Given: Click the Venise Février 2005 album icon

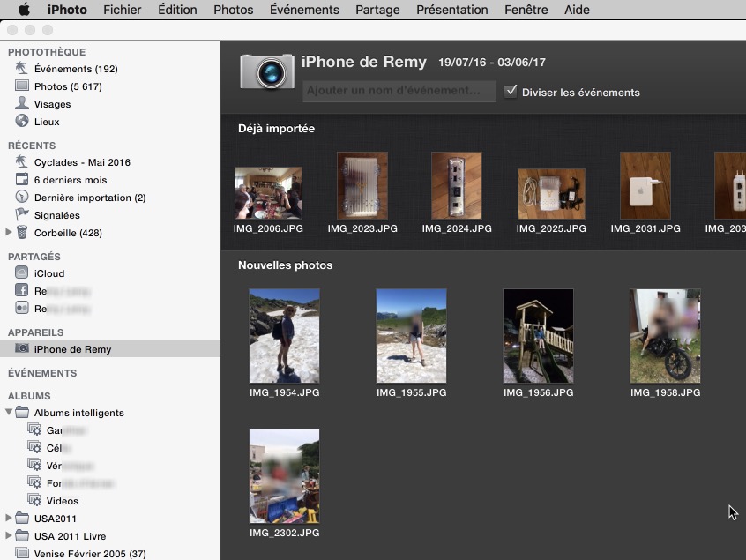Looking at the screenshot, I should click(x=22, y=553).
